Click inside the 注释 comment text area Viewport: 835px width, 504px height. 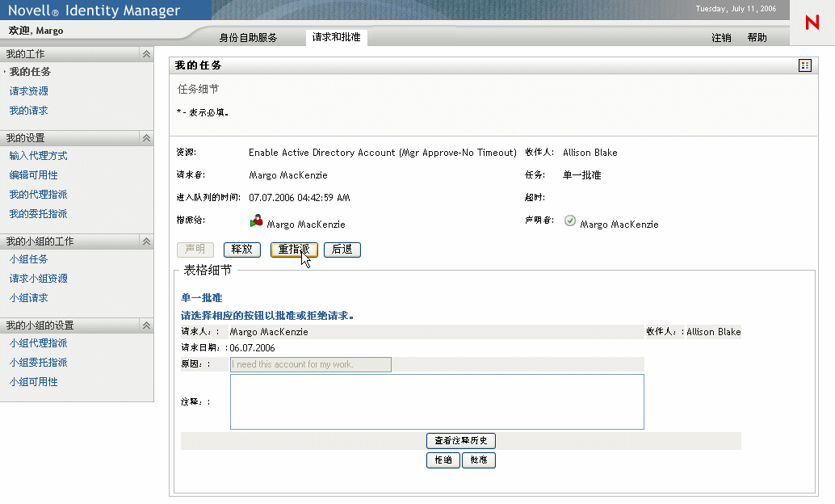tap(437, 401)
